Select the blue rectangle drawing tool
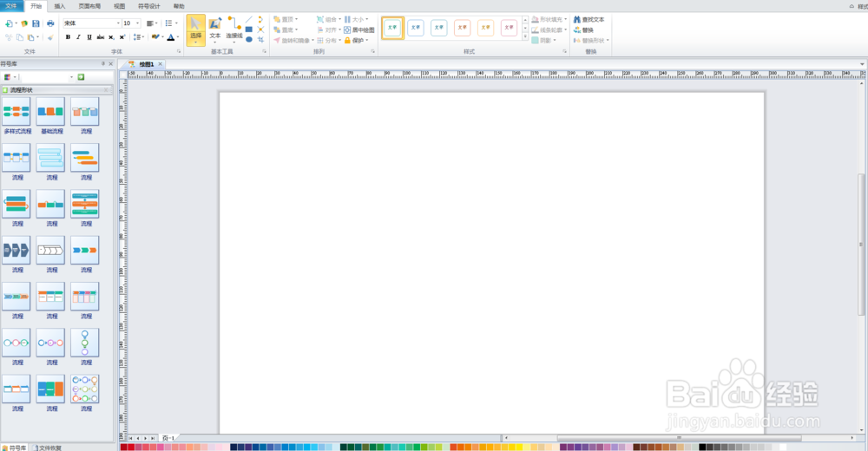 [x=249, y=29]
